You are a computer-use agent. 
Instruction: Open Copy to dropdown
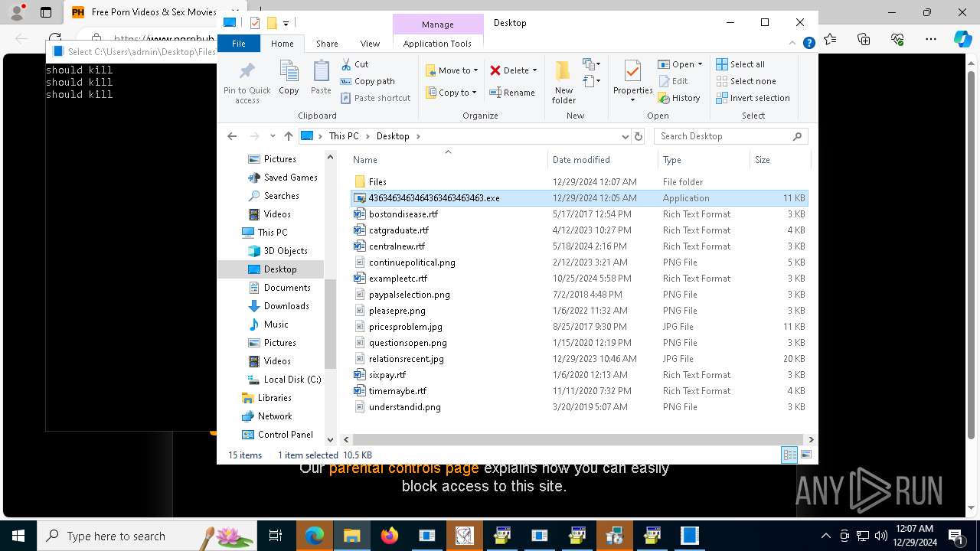coord(452,93)
